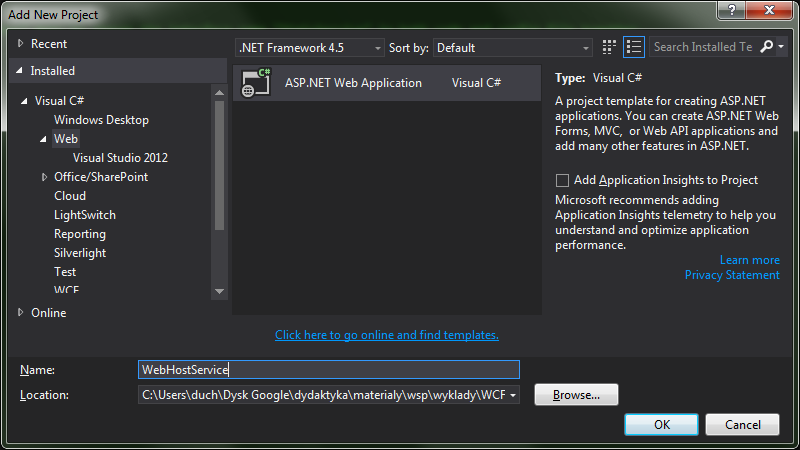Collapse the Web tree node
Screen dimensions: 800x450
[43, 139]
